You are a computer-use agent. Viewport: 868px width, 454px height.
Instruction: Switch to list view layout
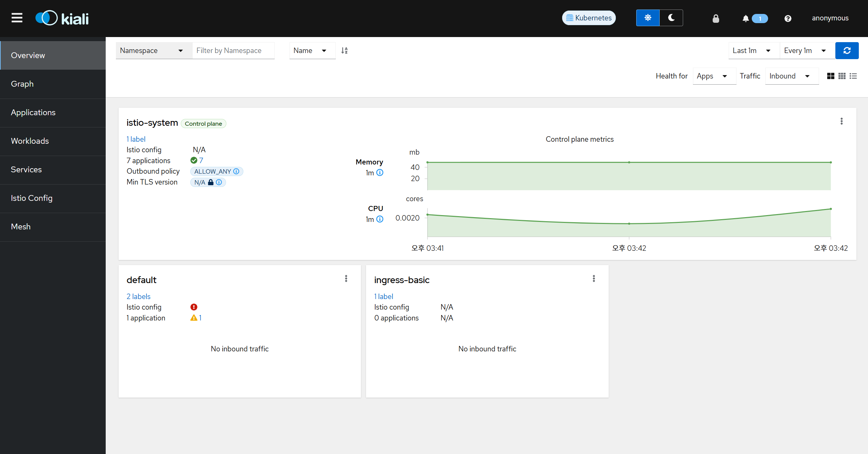[x=853, y=76]
